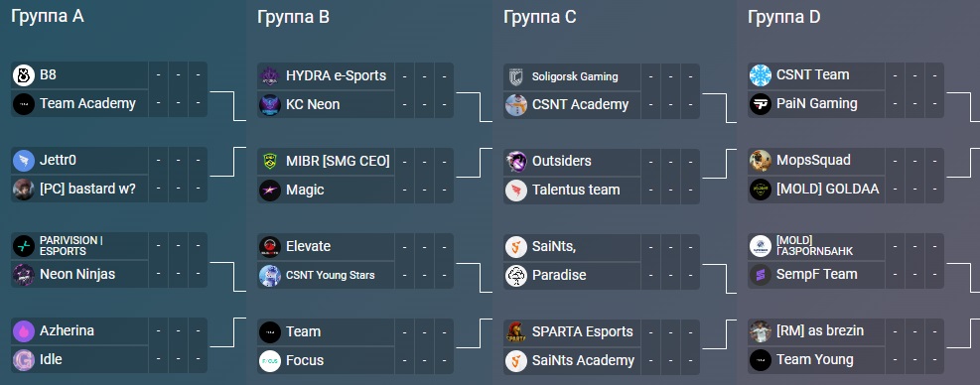Click the PaiN Gaming logo icon
This screenshot has width=980, height=385.
[761, 104]
